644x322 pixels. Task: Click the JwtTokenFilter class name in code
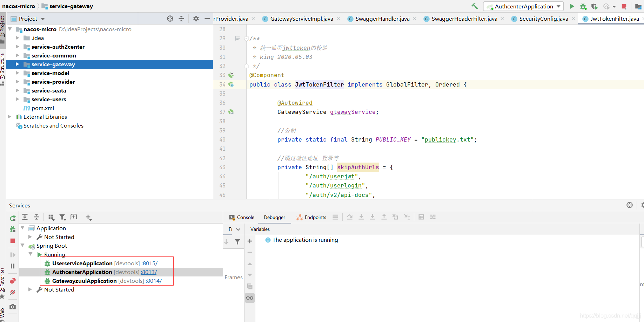click(319, 84)
